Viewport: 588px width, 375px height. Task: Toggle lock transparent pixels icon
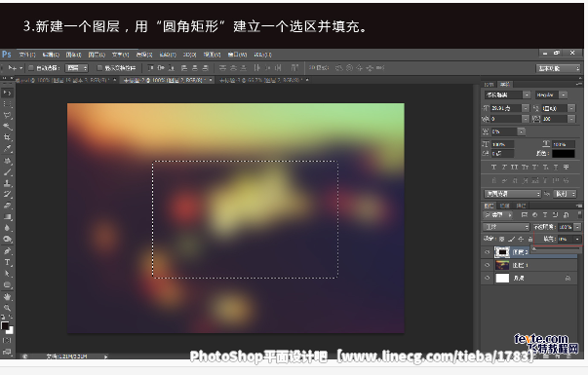tap(502, 239)
